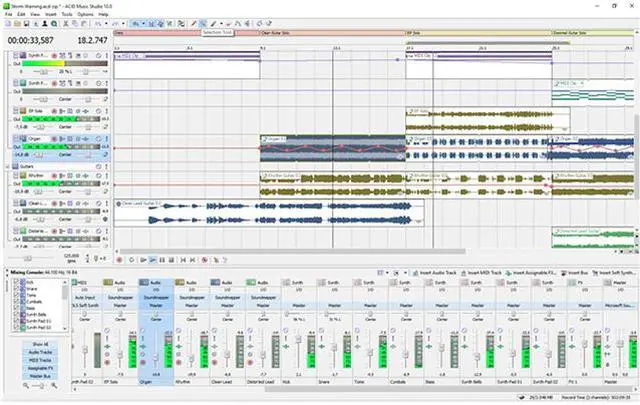This screenshot has height=405, width=640.
Task: Click the MIDI Tracks filter button
Action: (x=40, y=360)
